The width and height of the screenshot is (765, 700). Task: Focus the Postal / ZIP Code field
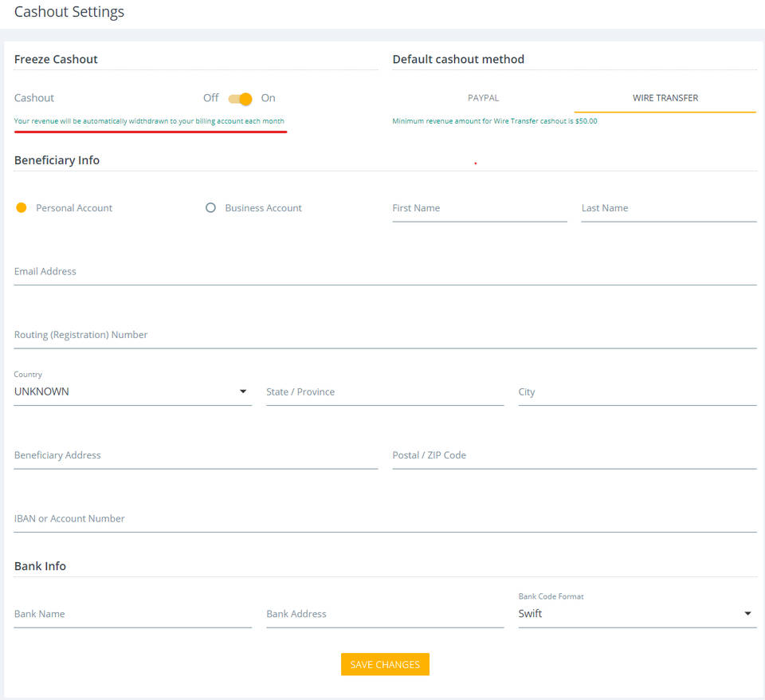[x=572, y=455]
